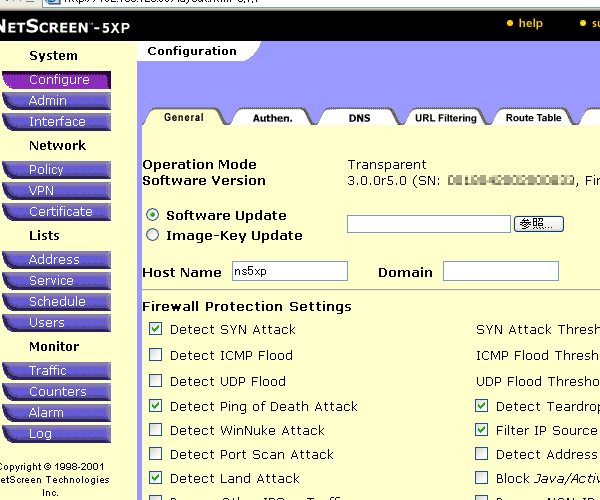Enable Detect Port Scan Attack checkbox
This screenshot has height=500, width=600.
(155, 454)
